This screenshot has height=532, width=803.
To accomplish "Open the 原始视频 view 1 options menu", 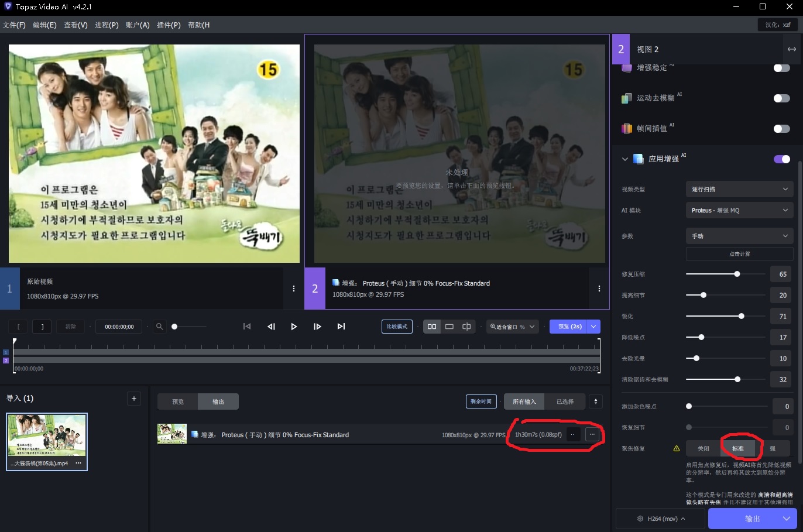I will pyautogui.click(x=294, y=289).
